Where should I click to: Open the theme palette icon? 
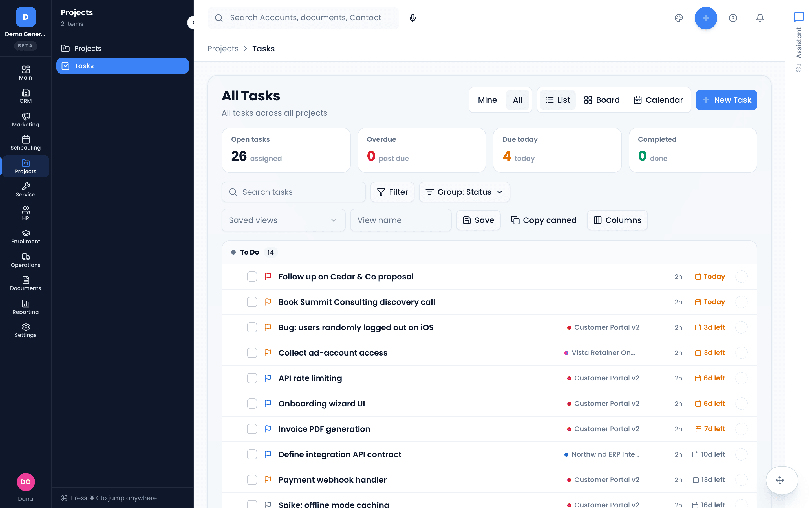tap(679, 18)
